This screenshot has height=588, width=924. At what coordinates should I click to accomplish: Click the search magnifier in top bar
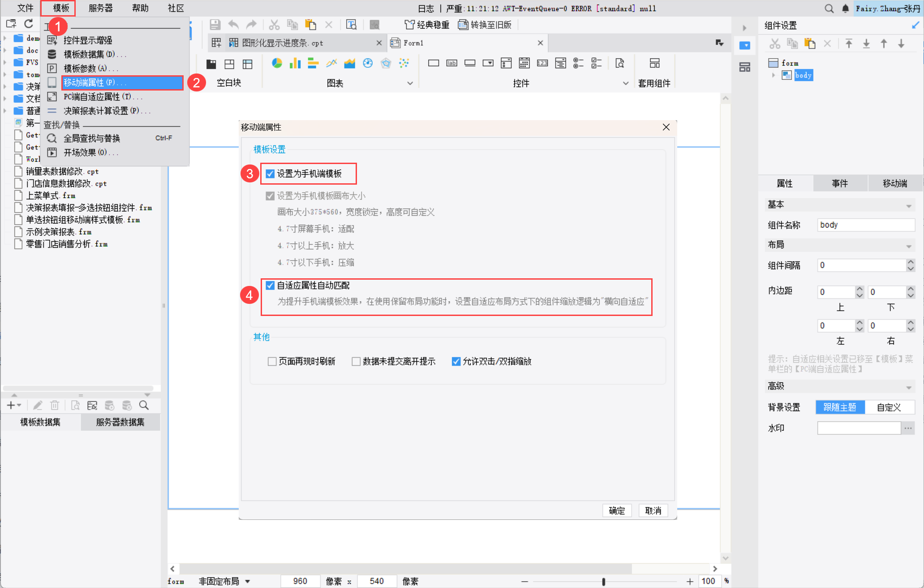(829, 9)
